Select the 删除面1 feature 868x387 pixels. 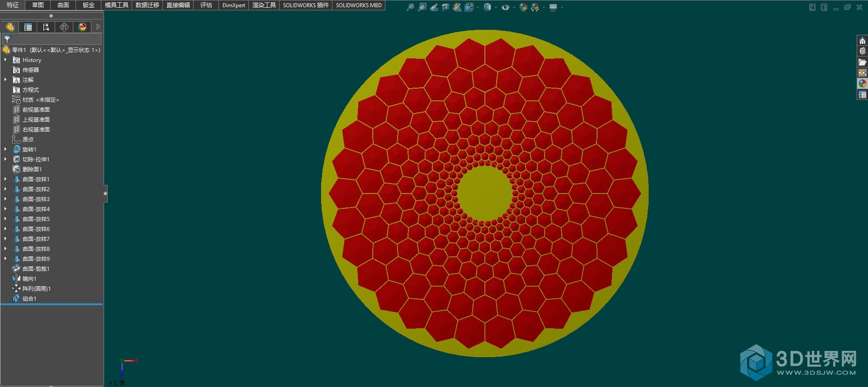click(x=27, y=169)
